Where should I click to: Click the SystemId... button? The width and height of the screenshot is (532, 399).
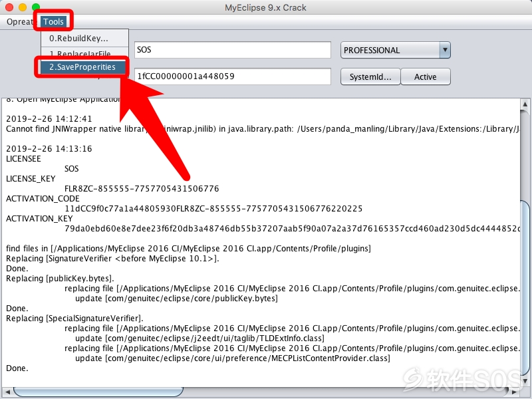pos(370,76)
